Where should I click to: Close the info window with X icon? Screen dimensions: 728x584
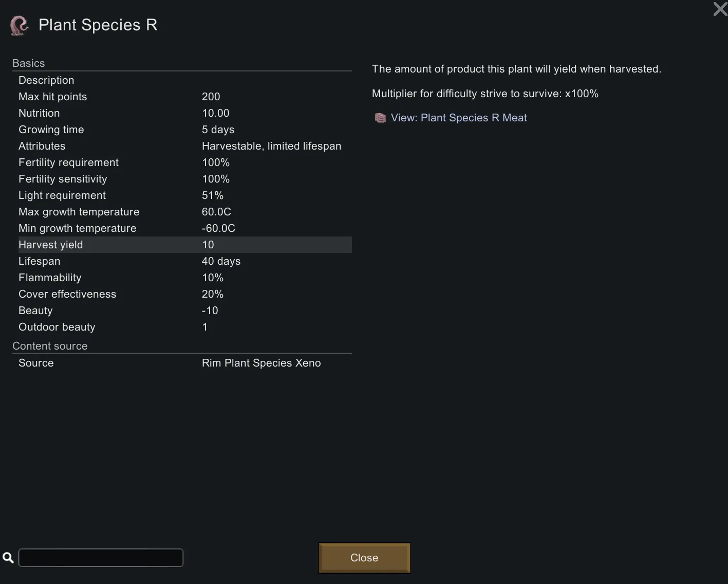pyautogui.click(x=720, y=9)
